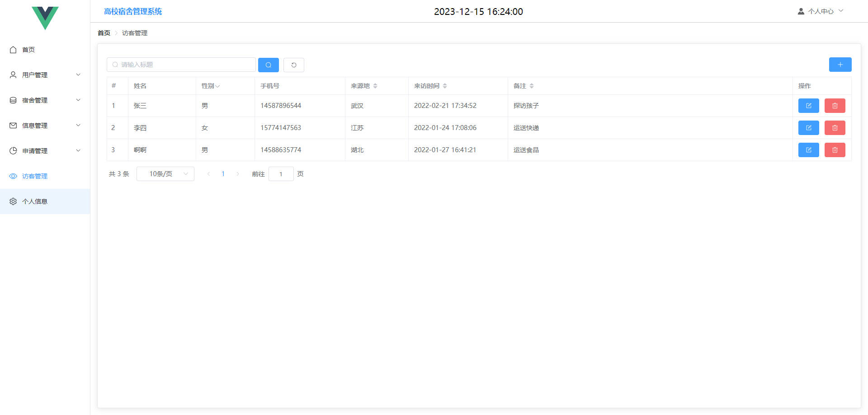Image resolution: width=868 pixels, height=415 pixels.
Task: Click the title search input field
Action: point(181,65)
